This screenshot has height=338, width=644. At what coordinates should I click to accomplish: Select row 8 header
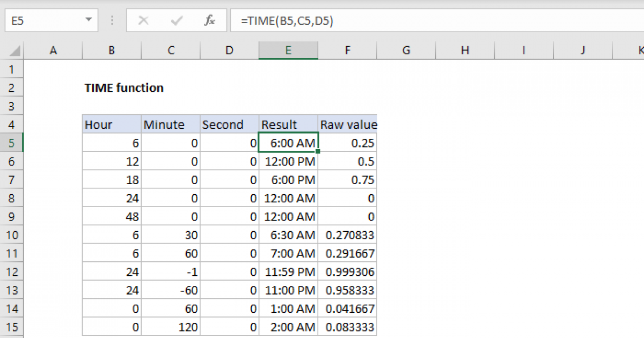(x=12, y=198)
